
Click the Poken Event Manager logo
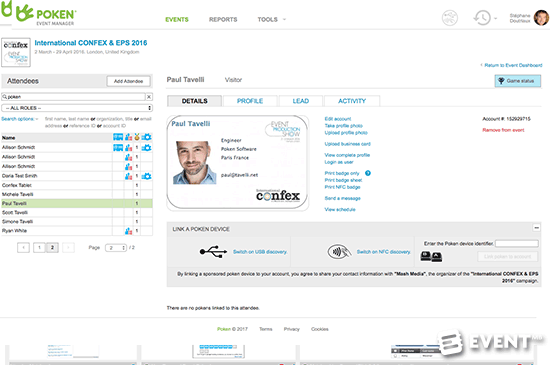(x=46, y=15)
